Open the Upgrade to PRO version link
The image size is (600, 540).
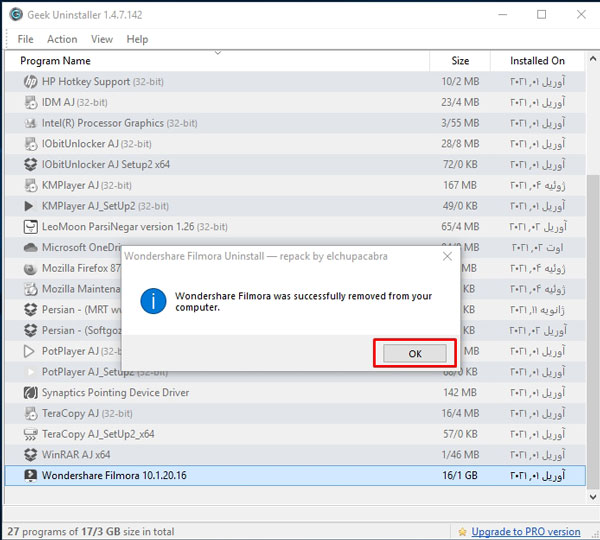point(526,532)
